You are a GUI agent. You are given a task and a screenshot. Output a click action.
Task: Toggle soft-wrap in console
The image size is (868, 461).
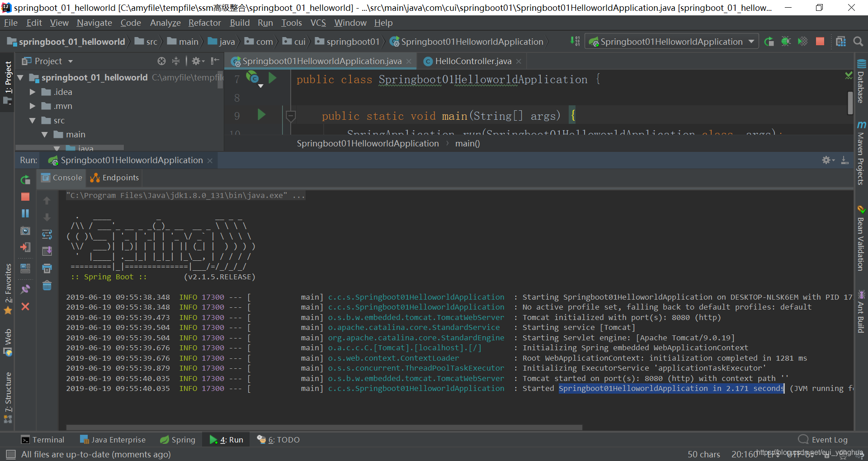tap(47, 234)
